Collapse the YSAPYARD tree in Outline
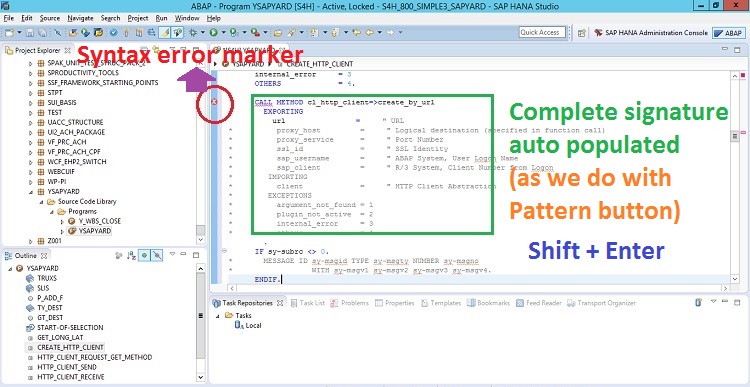Viewport: 750px width, 387px height. pyautogui.click(x=11, y=268)
